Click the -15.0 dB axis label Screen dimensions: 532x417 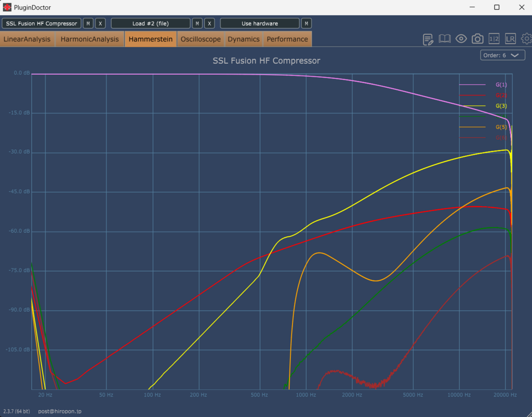(19, 113)
